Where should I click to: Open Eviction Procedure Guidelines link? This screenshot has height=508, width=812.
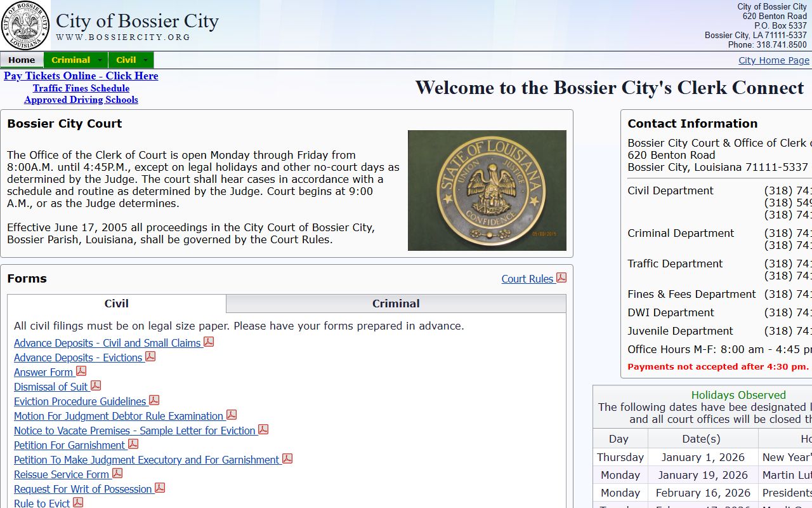click(80, 401)
